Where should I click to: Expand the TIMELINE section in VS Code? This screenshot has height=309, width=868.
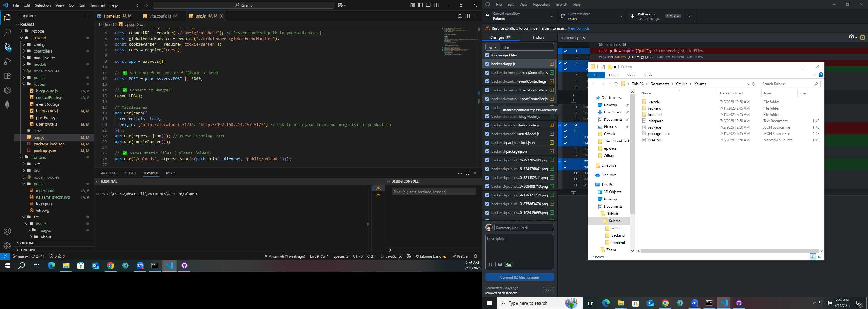[28, 250]
